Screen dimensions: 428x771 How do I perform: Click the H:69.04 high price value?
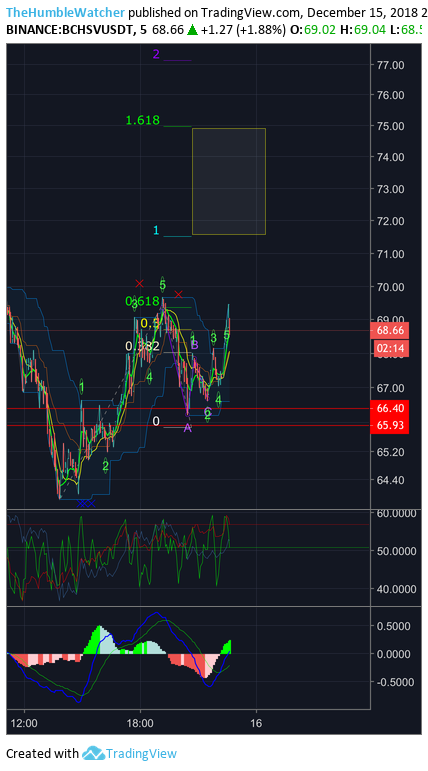(362, 30)
